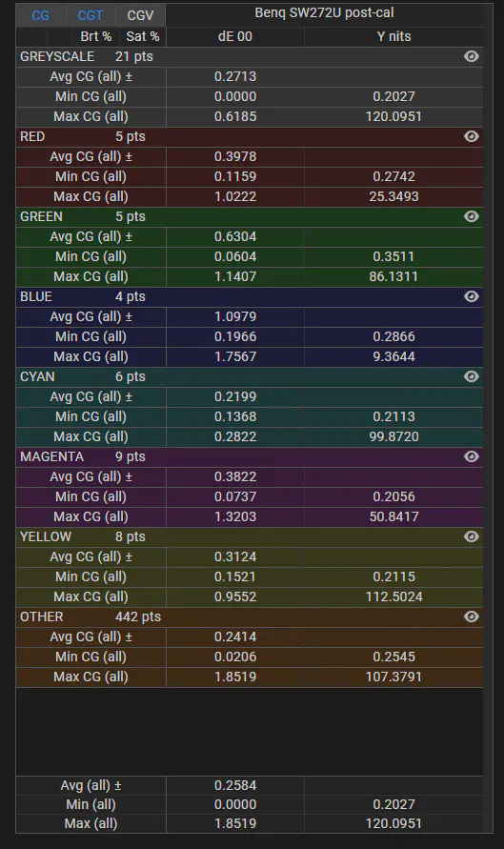Click green max luminance 86.1311
Viewport: 504px width, 849px height.
(393, 276)
